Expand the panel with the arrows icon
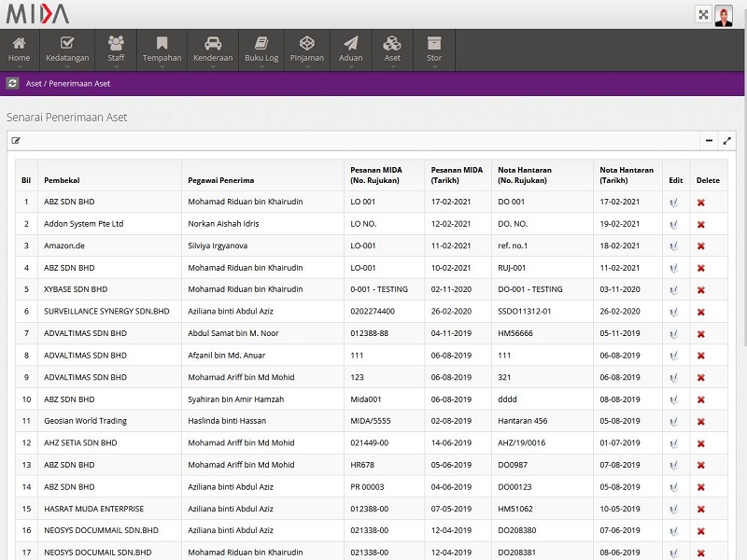The height and width of the screenshot is (560, 747). (727, 141)
